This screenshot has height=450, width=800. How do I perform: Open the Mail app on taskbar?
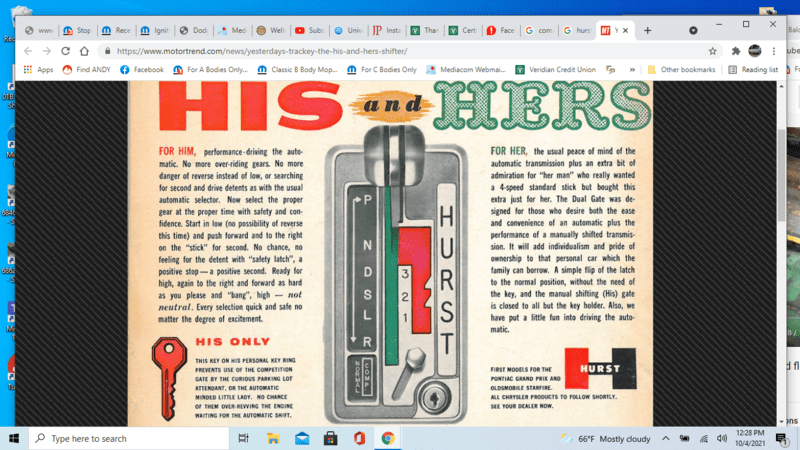[x=302, y=438]
